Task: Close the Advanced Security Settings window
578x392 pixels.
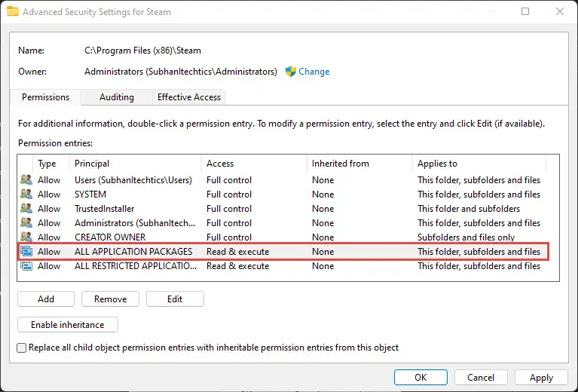Action: tap(560, 11)
